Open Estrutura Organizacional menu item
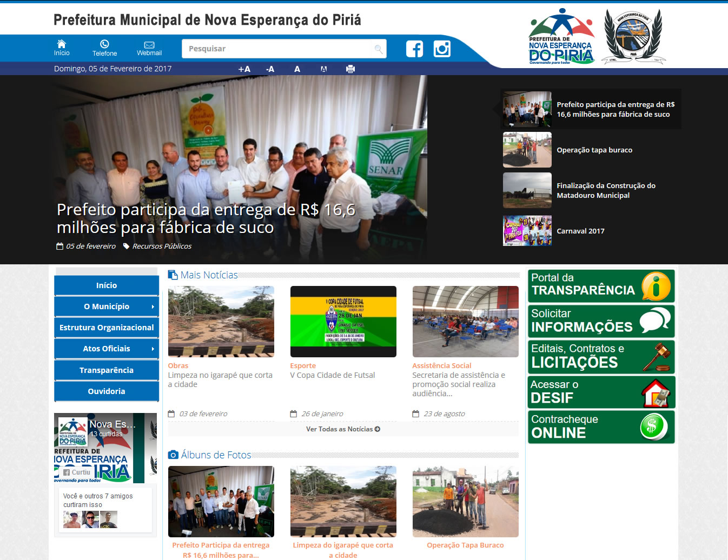Screen dimensions: 728x560 [107, 328]
